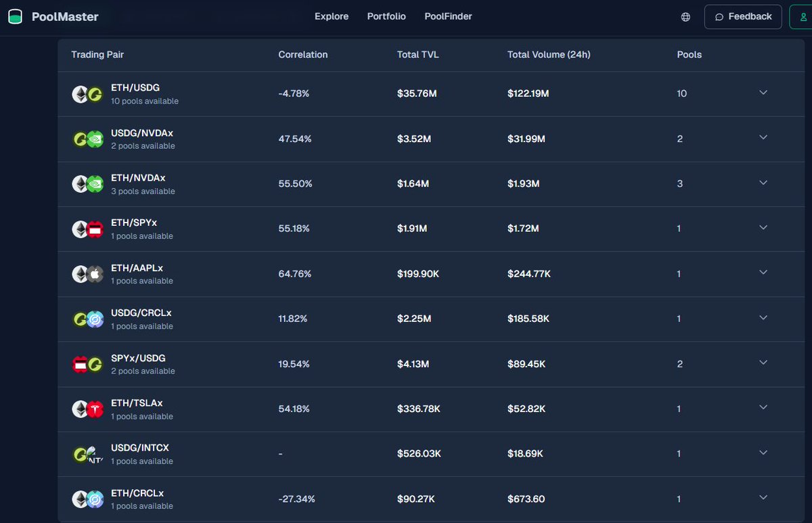The height and width of the screenshot is (523, 812).
Task: Click the 47.54% correlation value
Action: pyautogui.click(x=295, y=139)
